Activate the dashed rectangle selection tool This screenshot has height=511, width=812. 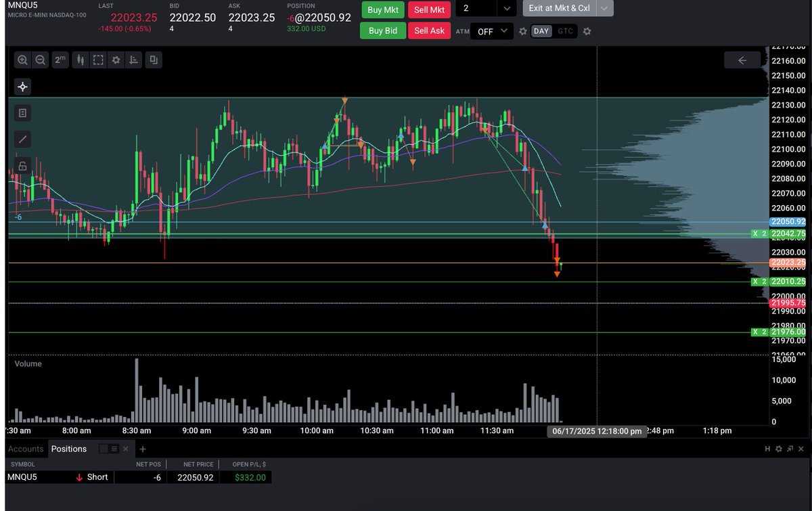(98, 60)
